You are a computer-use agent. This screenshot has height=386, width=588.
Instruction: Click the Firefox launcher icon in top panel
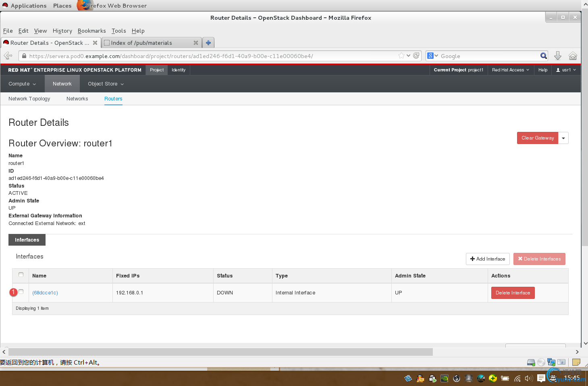pyautogui.click(x=85, y=5)
